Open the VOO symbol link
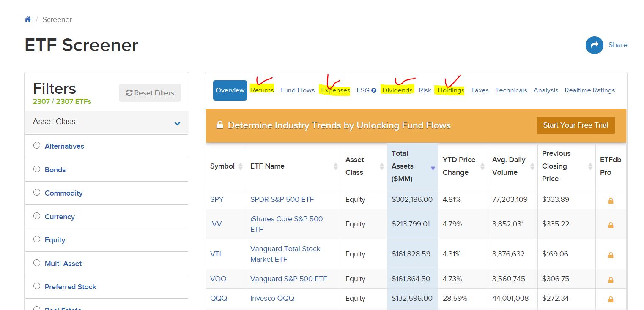 (x=218, y=279)
